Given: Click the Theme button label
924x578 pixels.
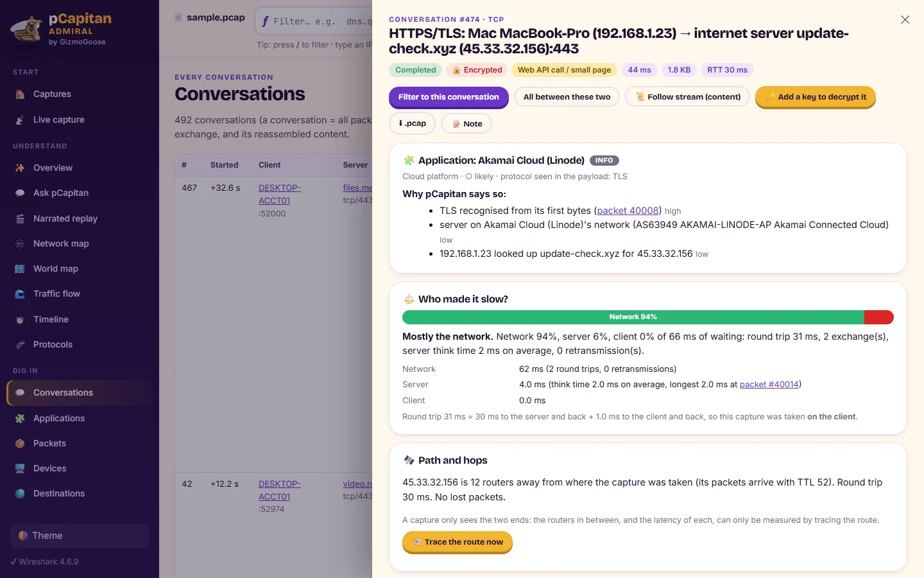Looking at the screenshot, I should click(47, 536).
